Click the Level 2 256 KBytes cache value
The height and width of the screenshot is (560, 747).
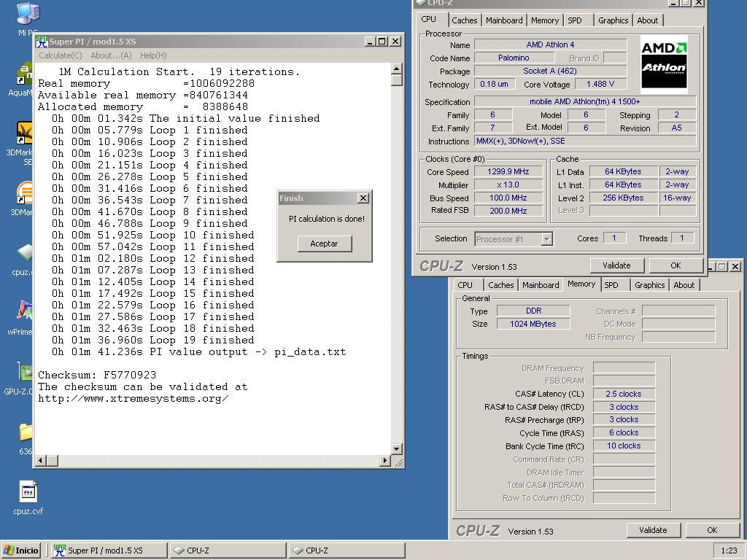[623, 198]
